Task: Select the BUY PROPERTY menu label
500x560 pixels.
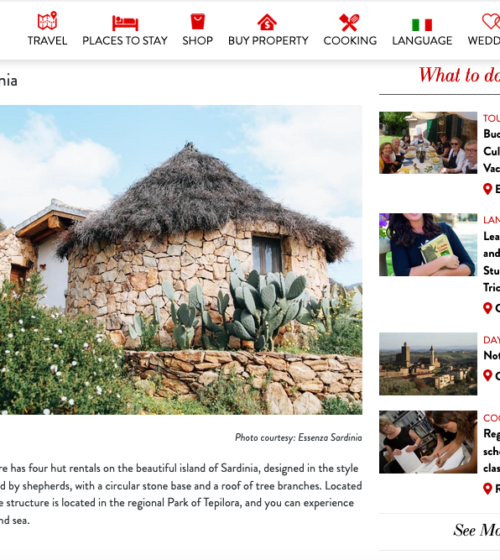Action: [x=268, y=41]
